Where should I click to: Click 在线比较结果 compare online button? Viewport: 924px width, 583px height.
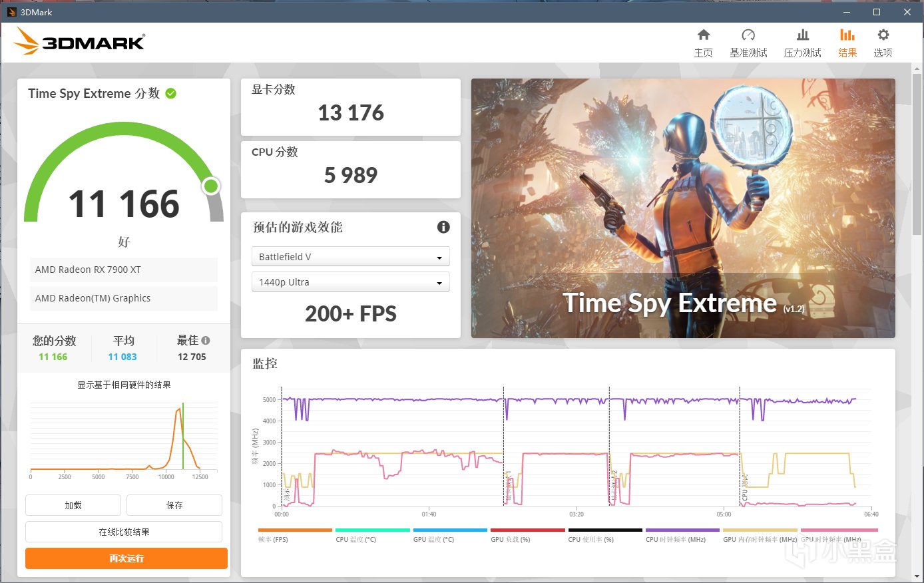pos(124,532)
